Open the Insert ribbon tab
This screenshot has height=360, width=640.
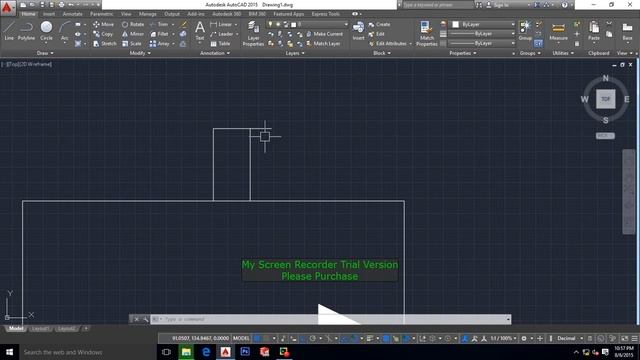[49, 14]
